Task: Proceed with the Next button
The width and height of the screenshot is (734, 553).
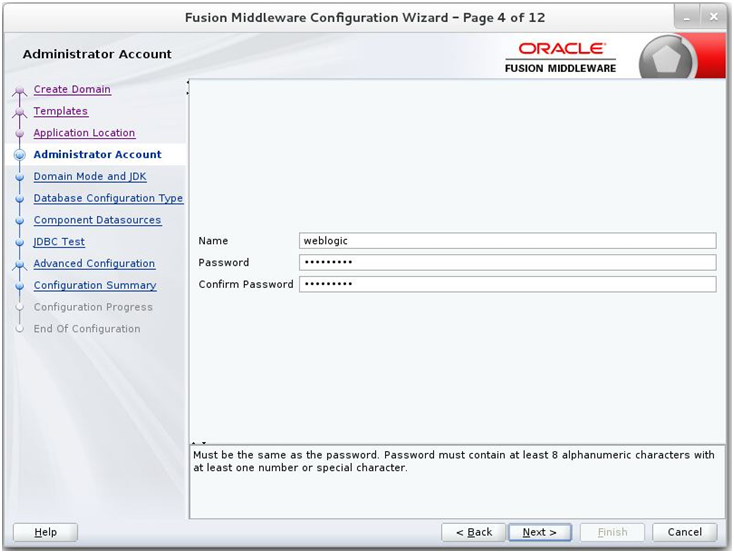Action: point(540,532)
